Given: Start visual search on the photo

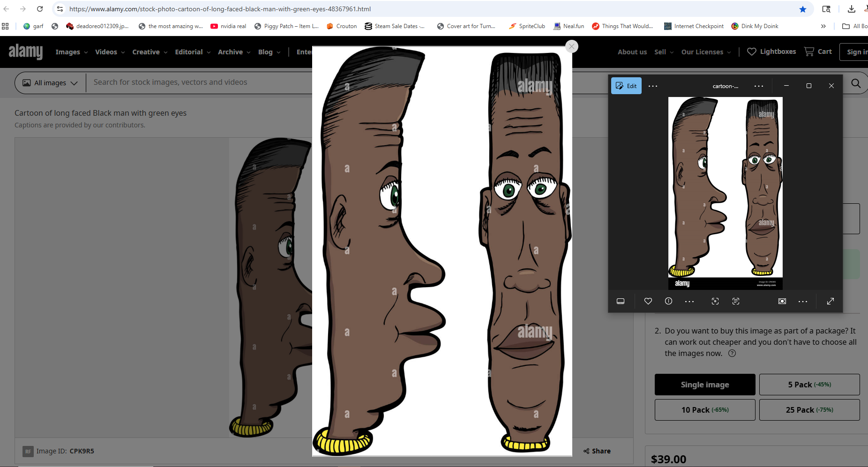Looking at the screenshot, I should click(715, 301).
